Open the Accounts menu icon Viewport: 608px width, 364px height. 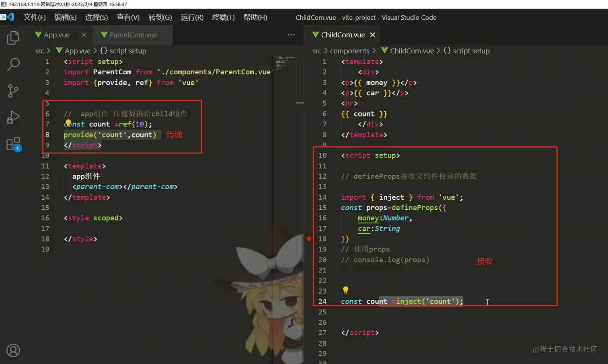[13, 351]
